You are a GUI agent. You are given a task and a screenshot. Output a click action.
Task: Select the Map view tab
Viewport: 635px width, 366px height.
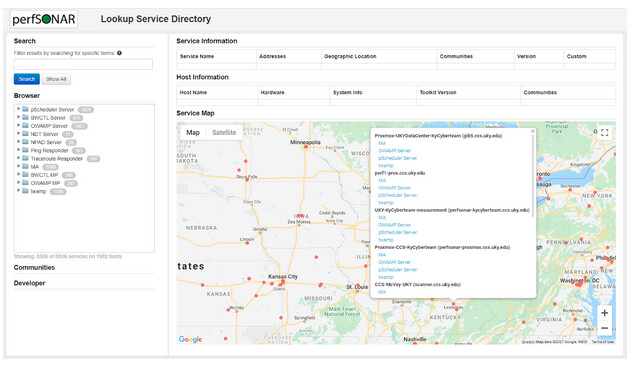tap(193, 132)
